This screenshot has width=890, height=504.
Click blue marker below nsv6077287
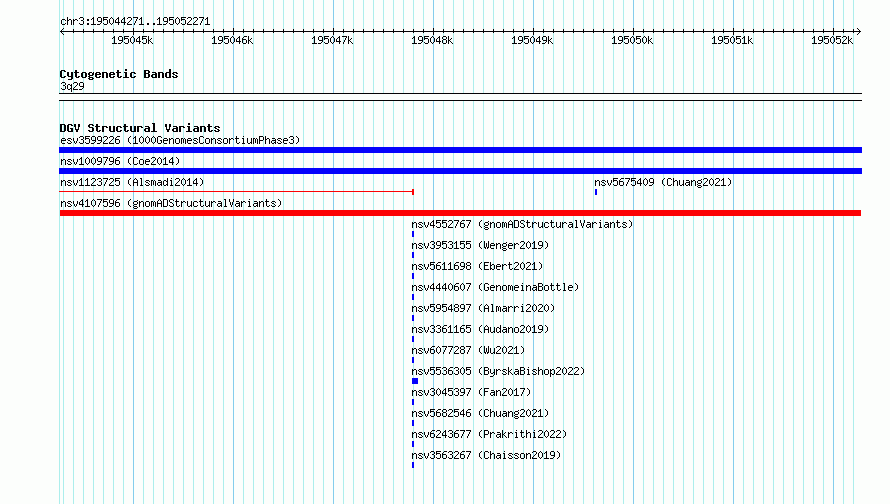(x=413, y=360)
